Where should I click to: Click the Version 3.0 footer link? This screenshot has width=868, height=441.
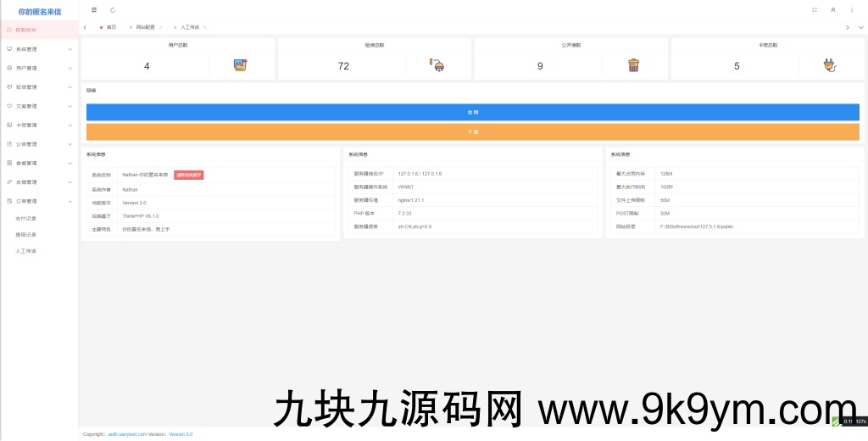click(x=181, y=434)
